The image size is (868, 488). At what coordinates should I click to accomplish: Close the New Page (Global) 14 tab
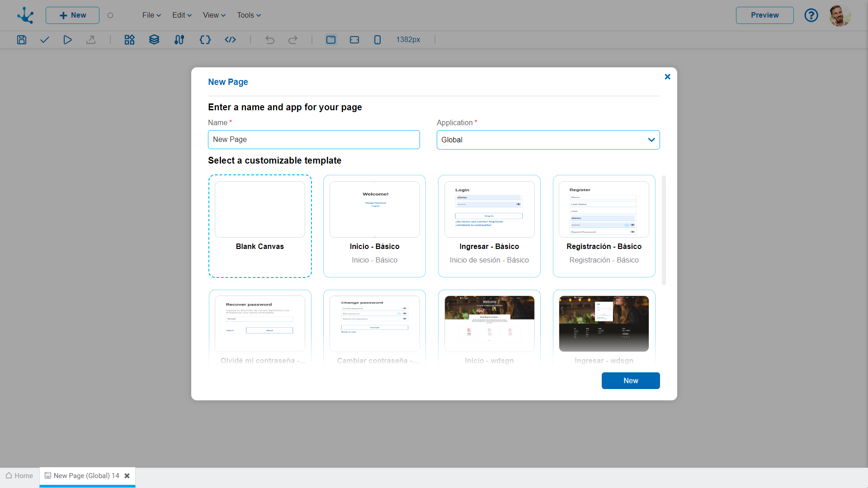(127, 476)
